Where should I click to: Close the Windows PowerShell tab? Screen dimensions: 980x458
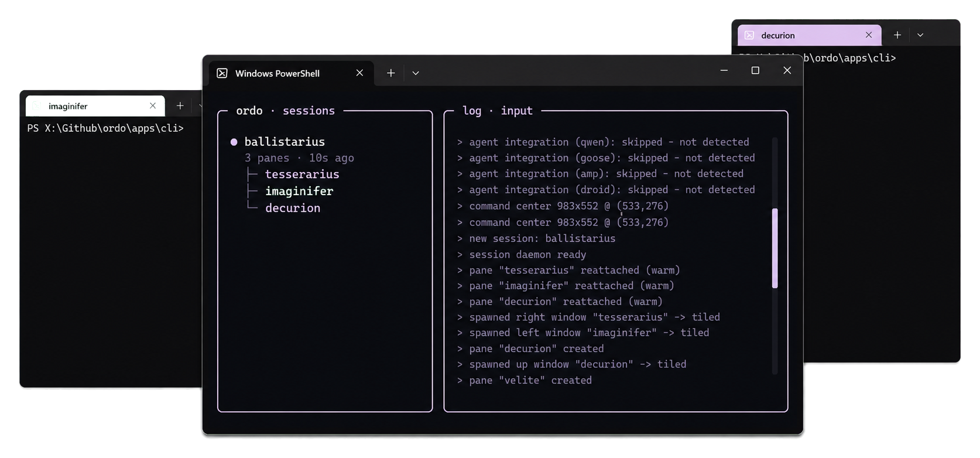coord(359,73)
